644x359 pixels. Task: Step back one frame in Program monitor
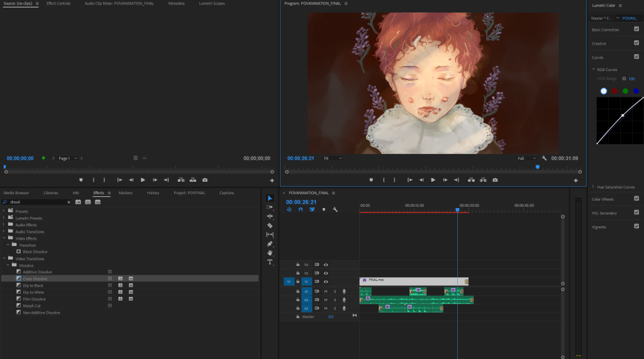(421, 180)
